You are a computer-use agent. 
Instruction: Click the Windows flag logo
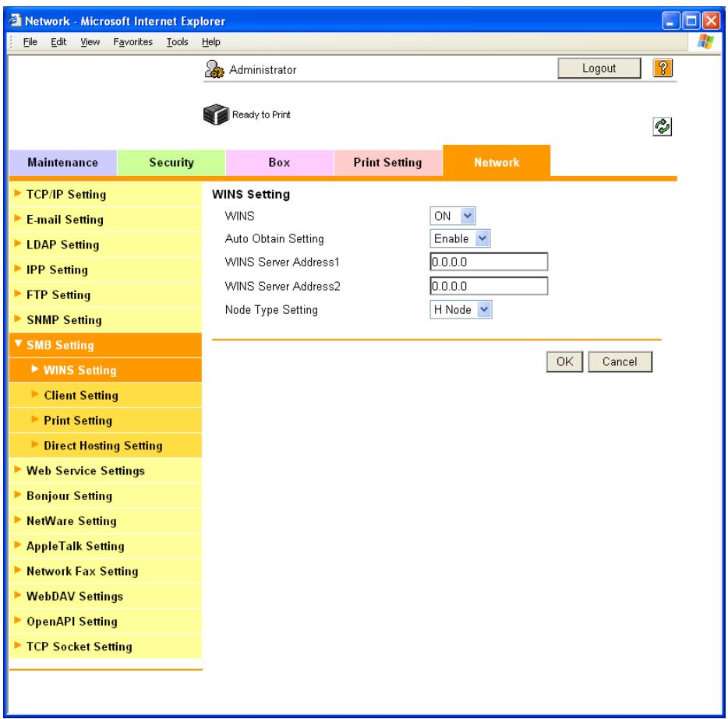[705, 41]
